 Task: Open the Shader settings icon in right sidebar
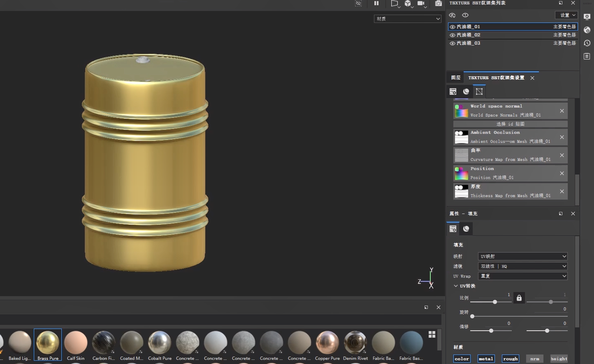tap(587, 30)
